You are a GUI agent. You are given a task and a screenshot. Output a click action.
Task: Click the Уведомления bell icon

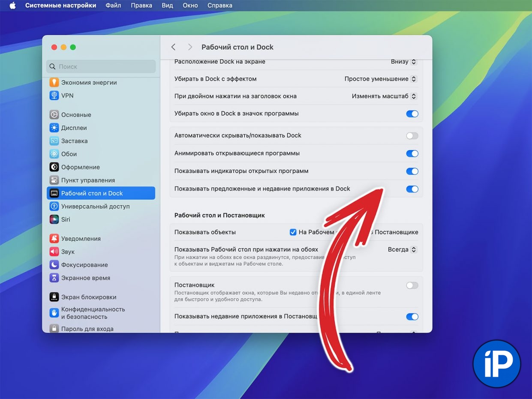54,239
